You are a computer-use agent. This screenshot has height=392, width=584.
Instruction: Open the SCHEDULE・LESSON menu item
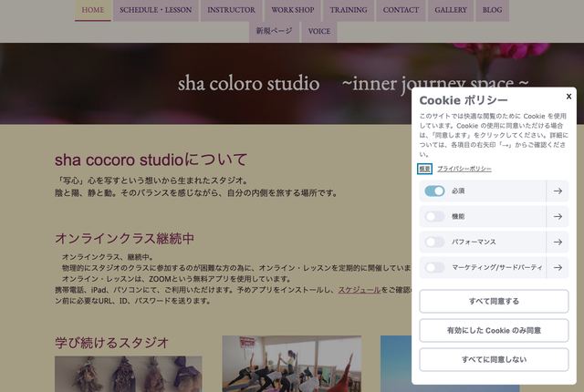(x=156, y=10)
